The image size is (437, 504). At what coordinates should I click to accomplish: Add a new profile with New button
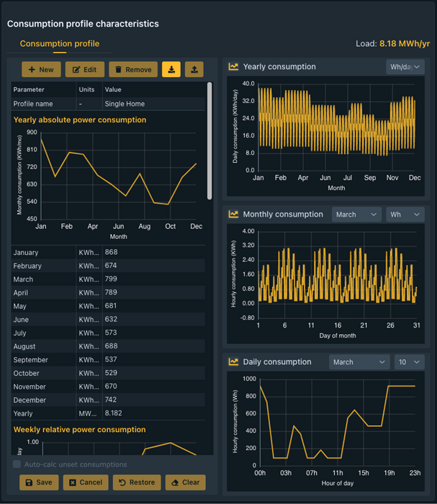click(41, 69)
